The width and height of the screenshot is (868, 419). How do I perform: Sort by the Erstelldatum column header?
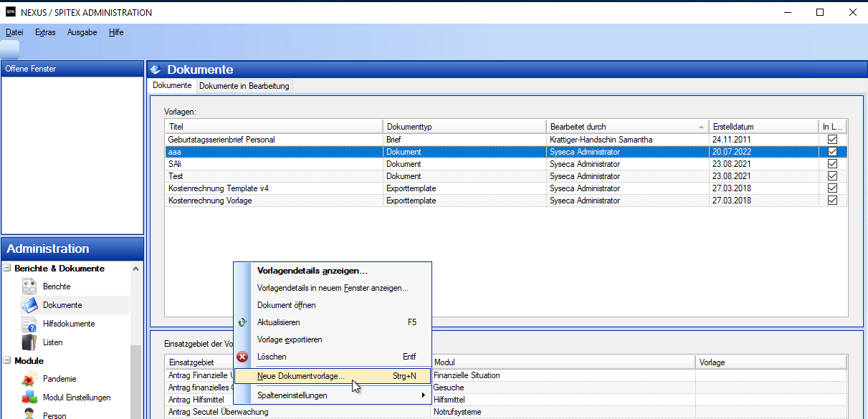(763, 127)
